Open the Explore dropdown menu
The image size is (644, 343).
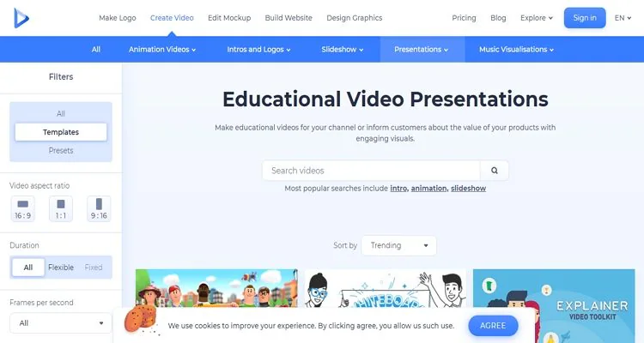click(537, 18)
